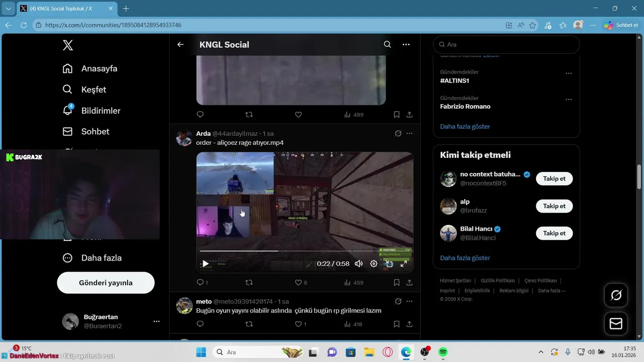644x362 pixels.
Task: Open Arda's profile avatar
Action: pyautogui.click(x=184, y=138)
